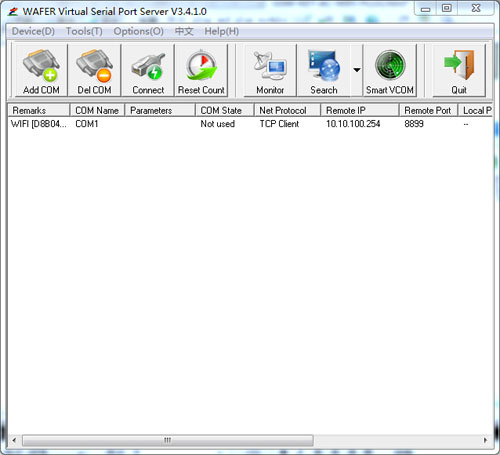Open the Options(O) menu

pos(138,31)
